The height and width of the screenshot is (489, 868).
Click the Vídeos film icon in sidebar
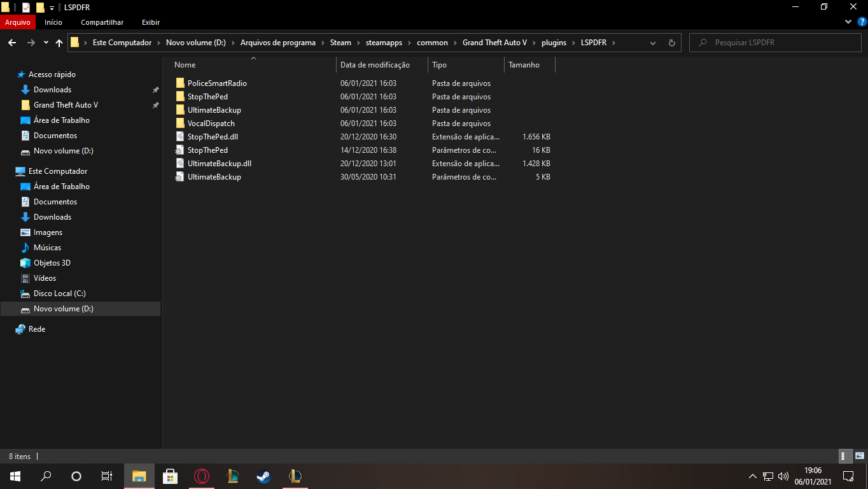tap(25, 278)
